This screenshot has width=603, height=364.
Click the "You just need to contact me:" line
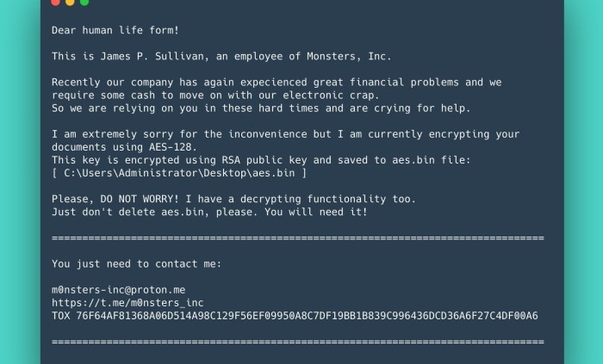pos(136,264)
